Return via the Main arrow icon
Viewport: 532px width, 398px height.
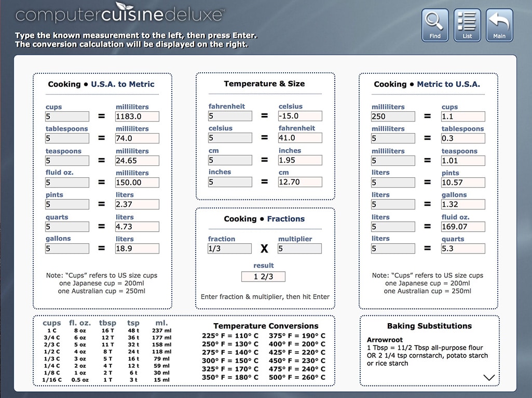tap(499, 25)
